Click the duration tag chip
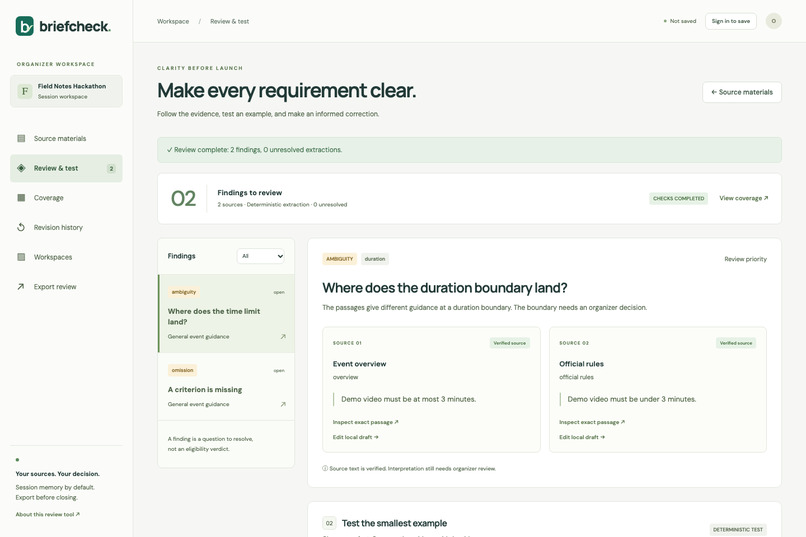 (375, 259)
